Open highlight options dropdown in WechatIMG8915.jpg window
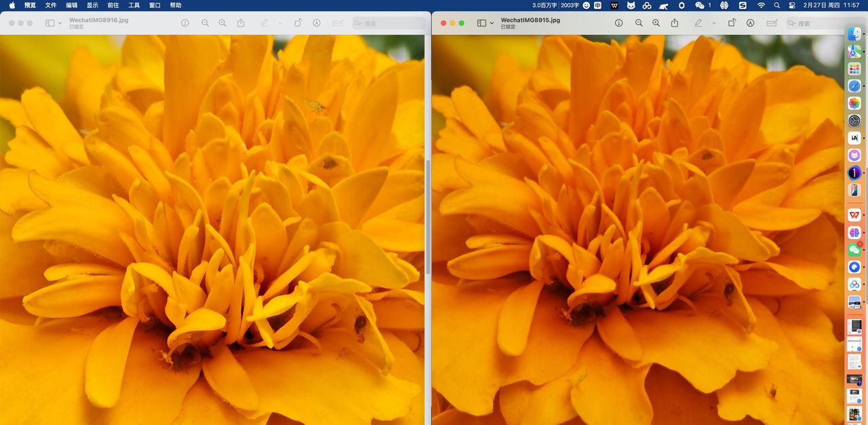This screenshot has width=868, height=425. pos(713,23)
